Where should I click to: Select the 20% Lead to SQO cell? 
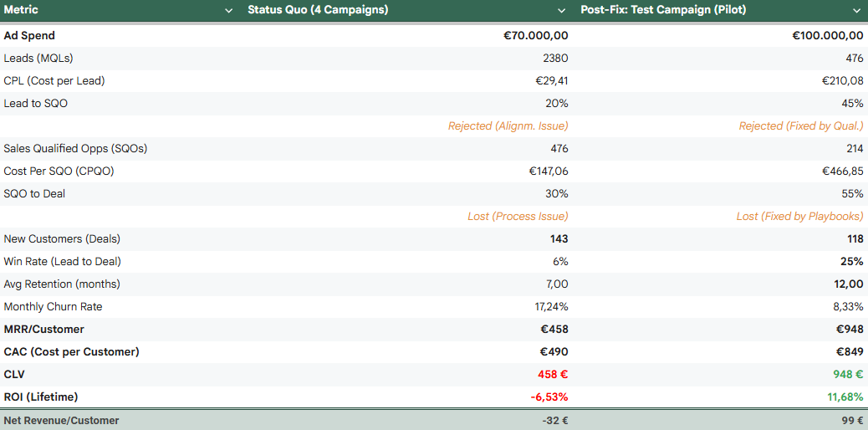coord(557,104)
